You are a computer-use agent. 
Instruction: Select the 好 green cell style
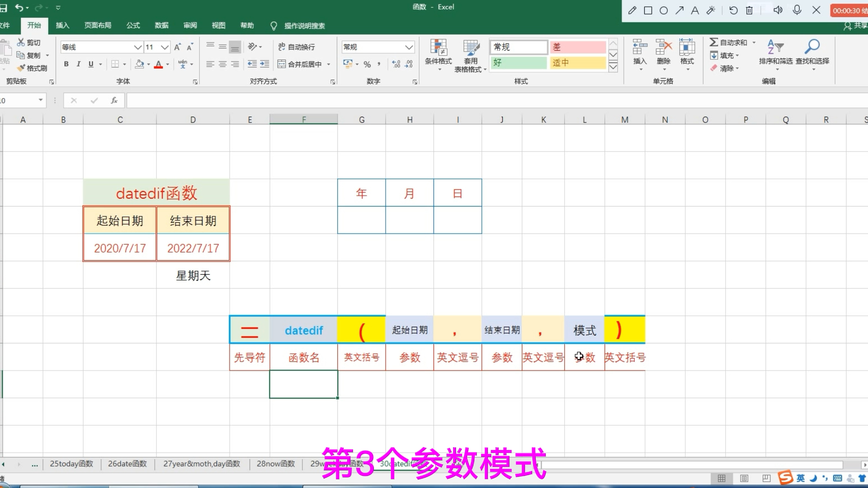click(x=519, y=63)
